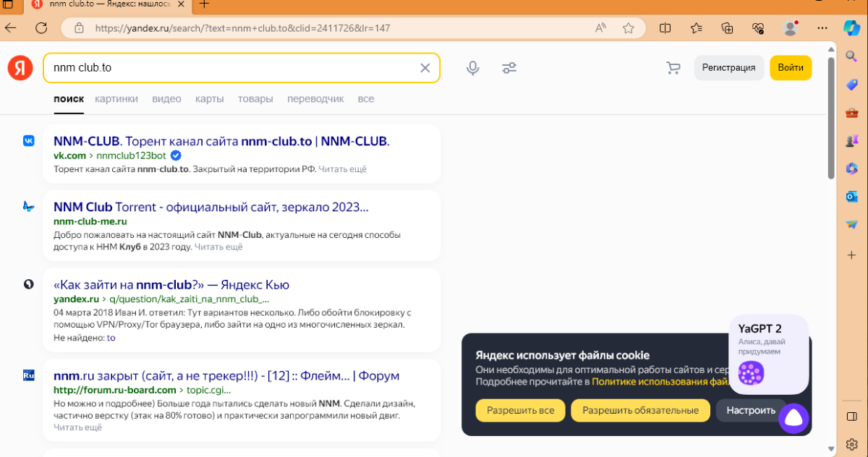Screen dimensions: 868x457
Task: Click the Yandex logo
Action: pyautogui.click(x=20, y=68)
